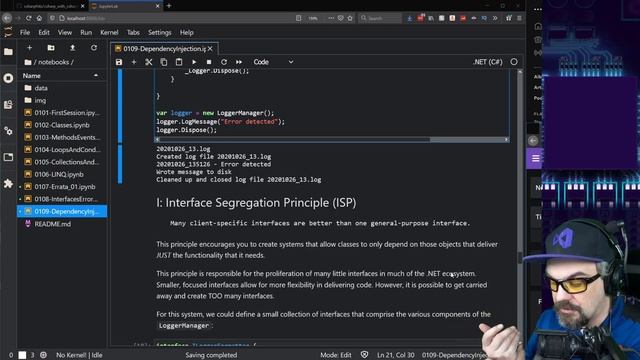Click the notebooks breadcrumb path

coord(53,62)
